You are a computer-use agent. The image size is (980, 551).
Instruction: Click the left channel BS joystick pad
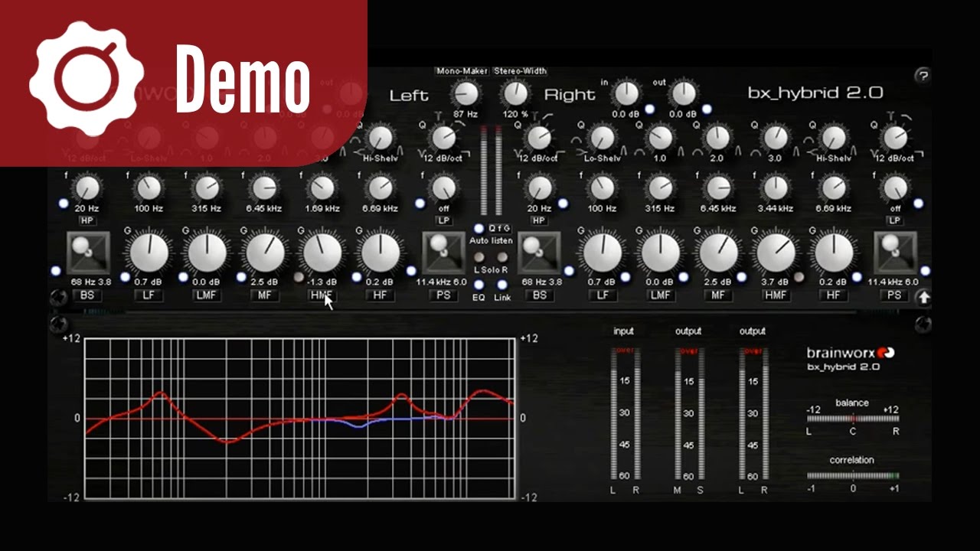click(x=88, y=253)
